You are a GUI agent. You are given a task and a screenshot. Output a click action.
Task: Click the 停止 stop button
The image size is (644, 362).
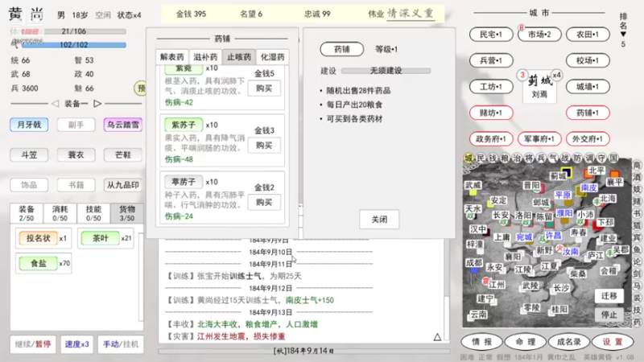point(609,315)
